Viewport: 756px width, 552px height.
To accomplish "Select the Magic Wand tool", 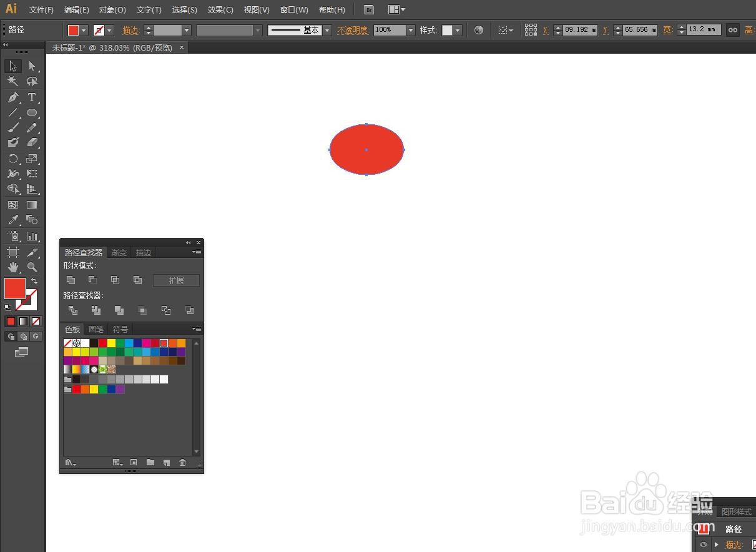I will click(13, 82).
